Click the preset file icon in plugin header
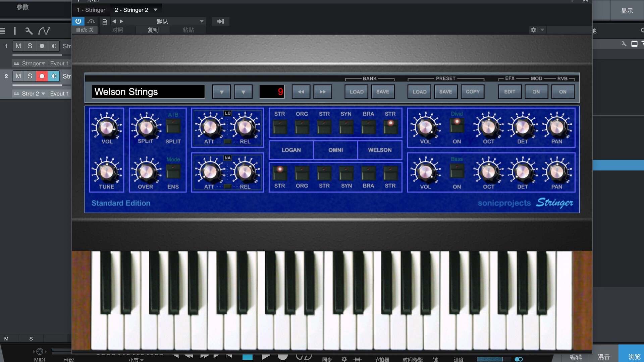 pos(105,21)
